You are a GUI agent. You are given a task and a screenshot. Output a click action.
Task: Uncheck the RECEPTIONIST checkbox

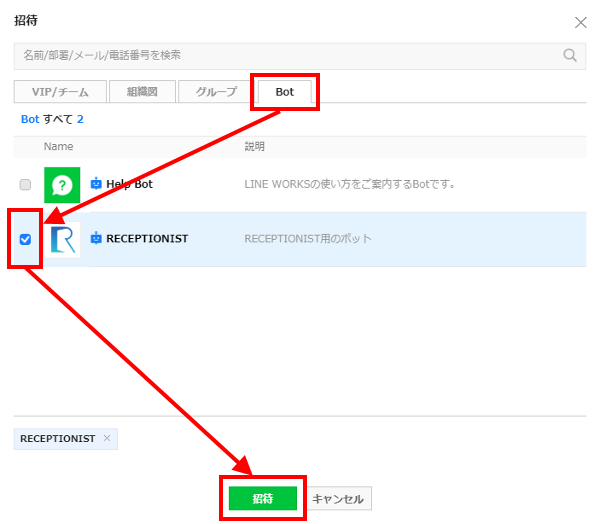[x=25, y=240]
